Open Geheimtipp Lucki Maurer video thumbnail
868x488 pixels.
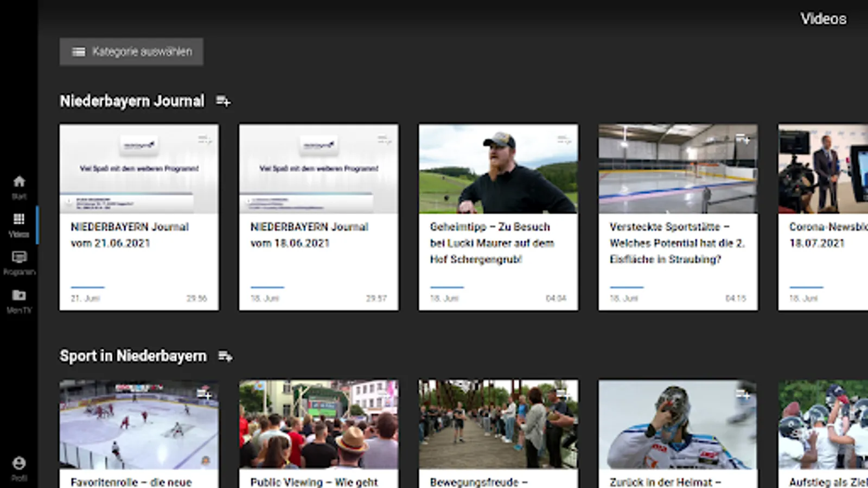click(498, 169)
